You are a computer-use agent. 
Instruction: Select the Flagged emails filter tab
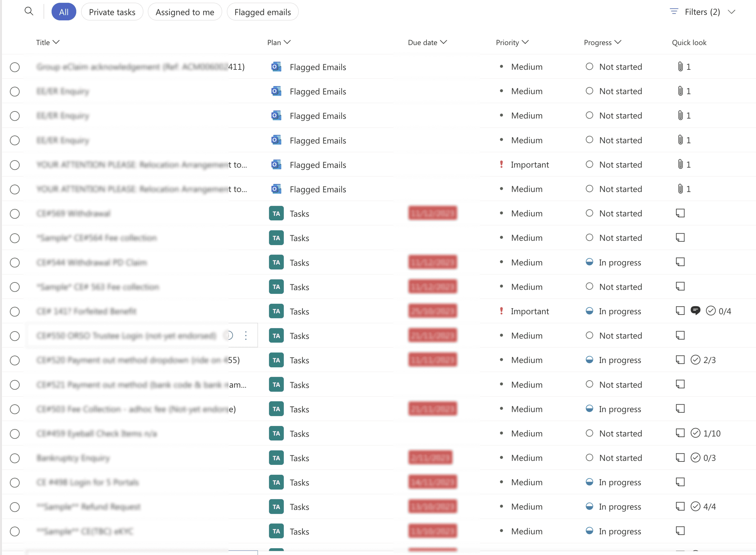(262, 12)
